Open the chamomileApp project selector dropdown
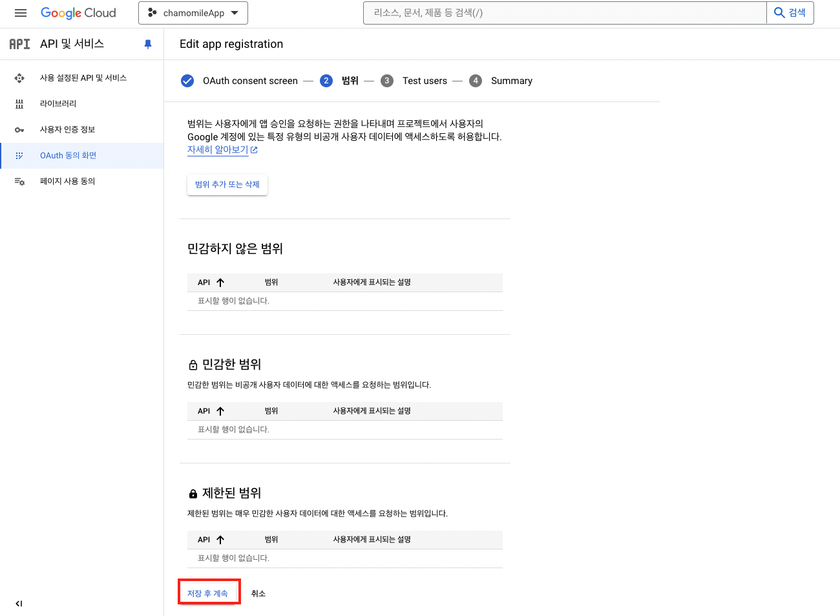Image resolution: width=840 pixels, height=616 pixels. point(193,13)
